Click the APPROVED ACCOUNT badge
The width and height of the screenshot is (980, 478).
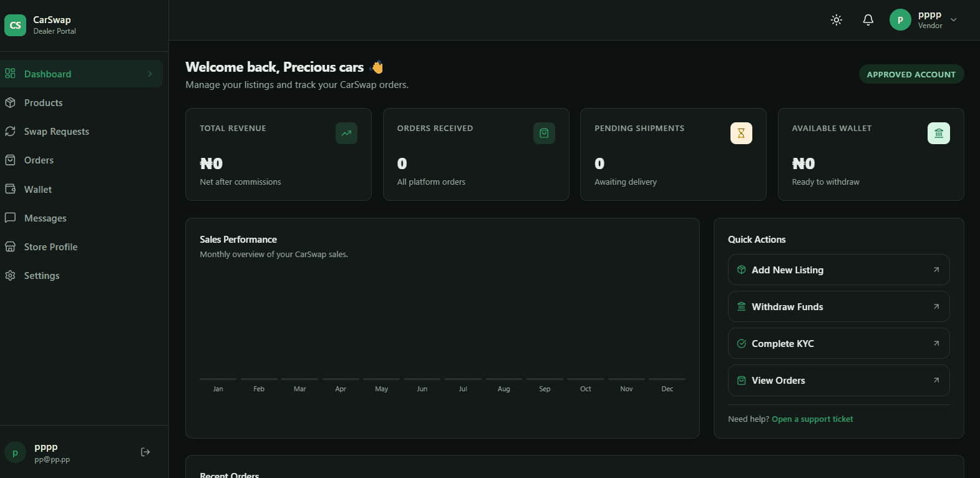(911, 74)
